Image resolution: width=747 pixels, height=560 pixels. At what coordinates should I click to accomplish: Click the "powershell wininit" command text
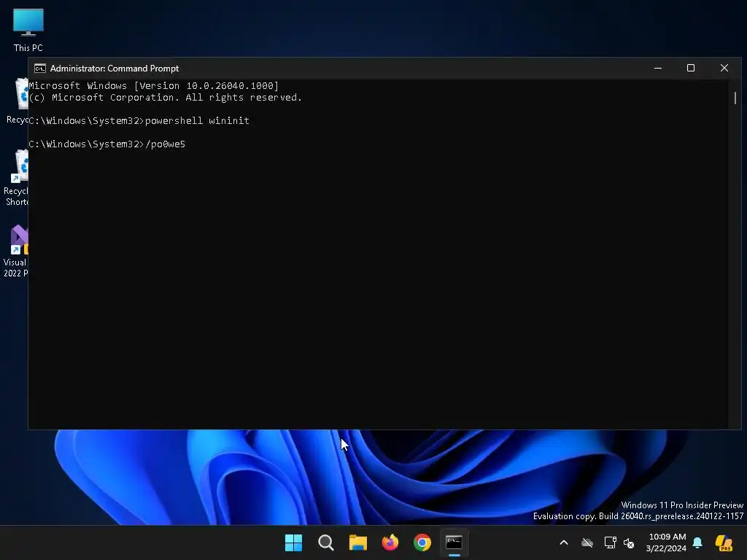[197, 120]
